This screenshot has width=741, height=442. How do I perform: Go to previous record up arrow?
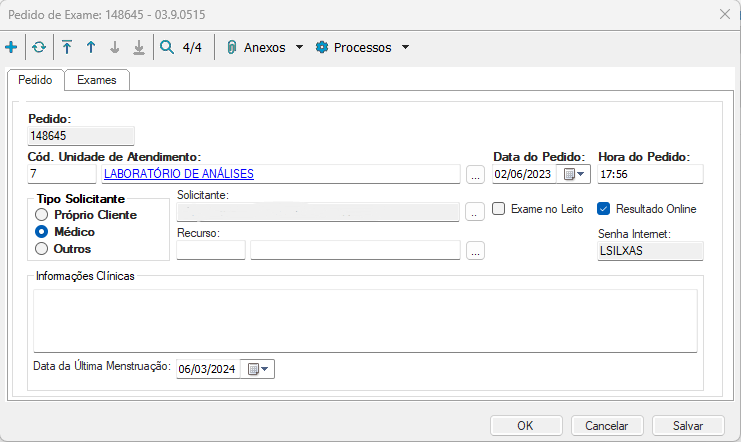pyautogui.click(x=90, y=47)
